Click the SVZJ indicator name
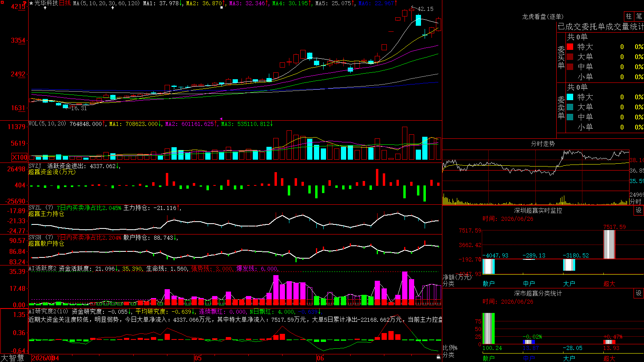 click(x=35, y=166)
